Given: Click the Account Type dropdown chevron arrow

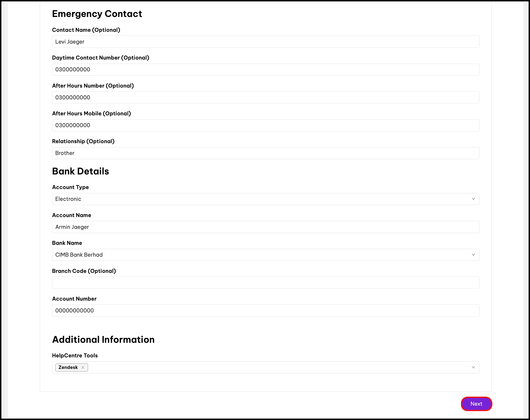Looking at the screenshot, I should coord(473,199).
